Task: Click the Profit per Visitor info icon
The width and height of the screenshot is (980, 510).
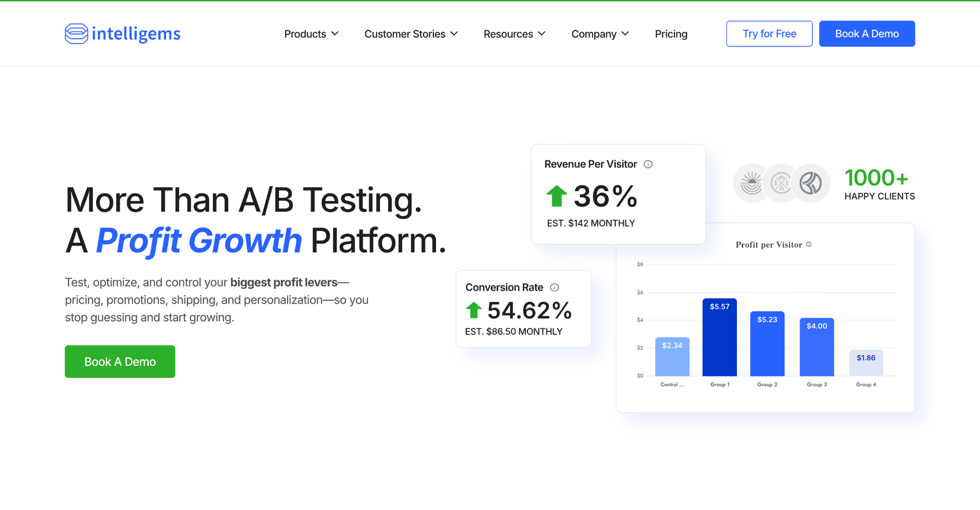Action: pos(809,244)
